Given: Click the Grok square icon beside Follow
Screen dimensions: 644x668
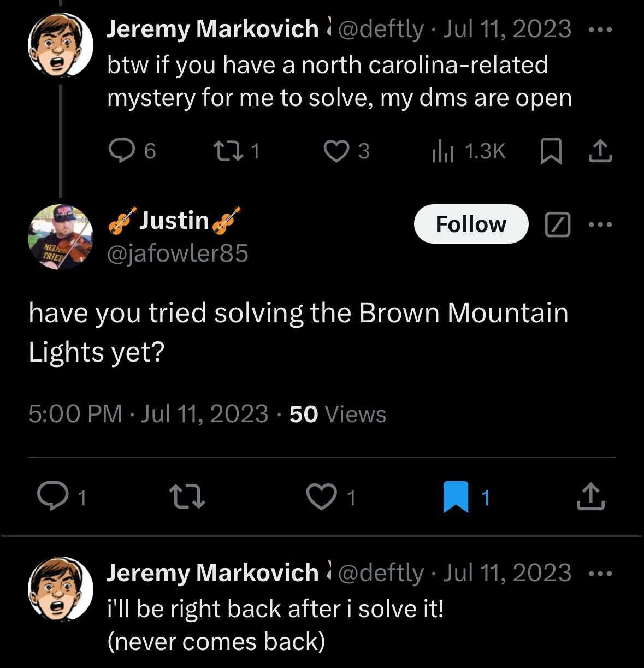Looking at the screenshot, I should pos(558,224).
